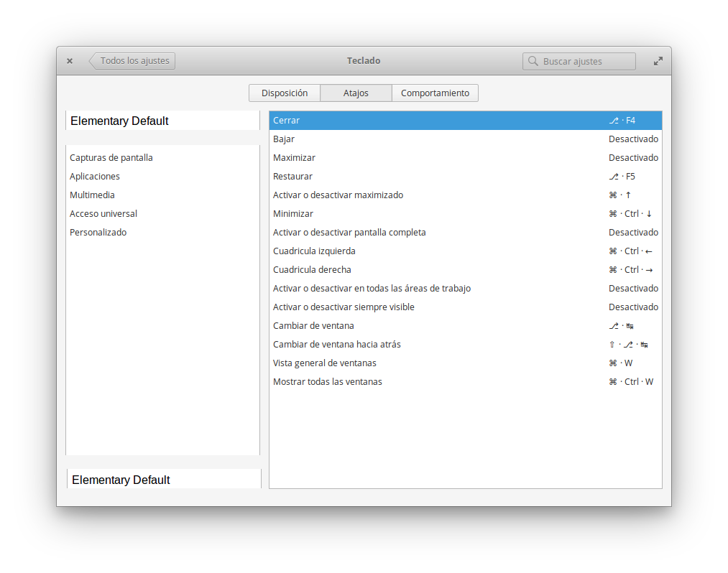The width and height of the screenshot is (728, 573).
Task: Select the Restaurar shortcut row
Action: pos(466,177)
